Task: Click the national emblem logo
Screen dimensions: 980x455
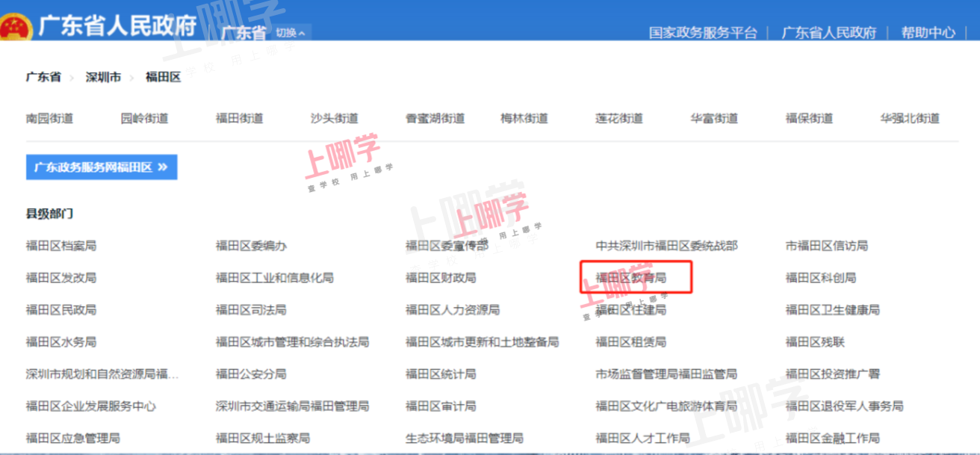Action: [x=15, y=28]
